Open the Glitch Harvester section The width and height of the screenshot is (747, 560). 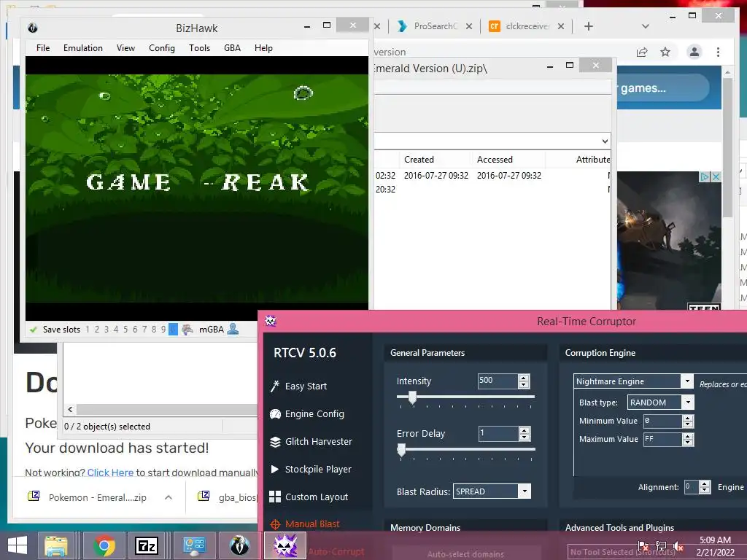click(x=318, y=441)
